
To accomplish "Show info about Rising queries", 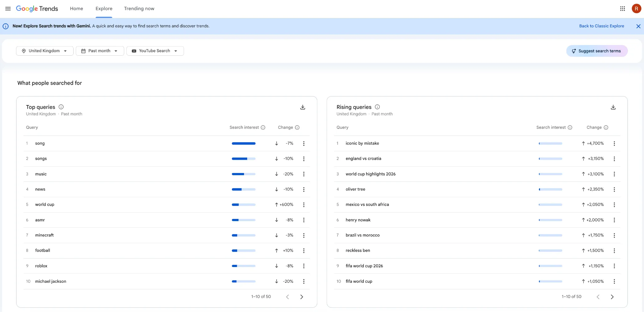I will pyautogui.click(x=377, y=107).
